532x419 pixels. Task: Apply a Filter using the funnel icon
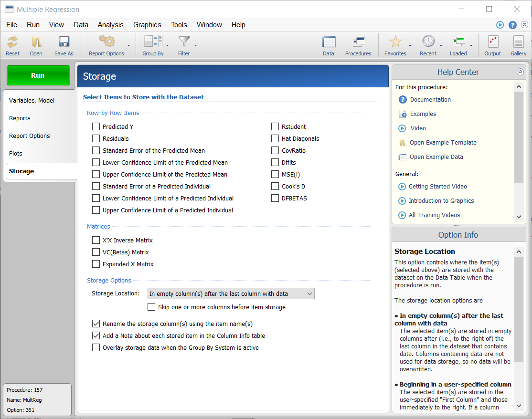point(183,42)
